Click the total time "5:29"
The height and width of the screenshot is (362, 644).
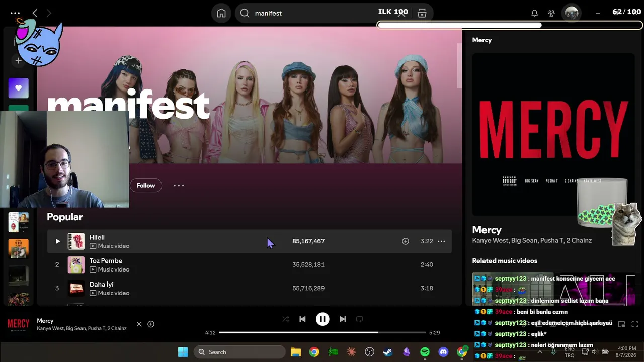click(434, 333)
